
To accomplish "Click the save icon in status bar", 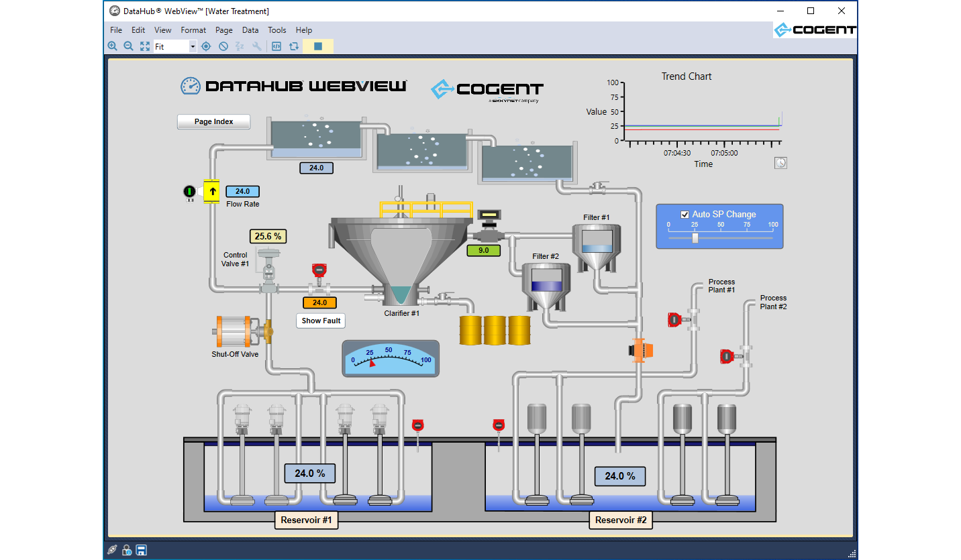I will (141, 550).
